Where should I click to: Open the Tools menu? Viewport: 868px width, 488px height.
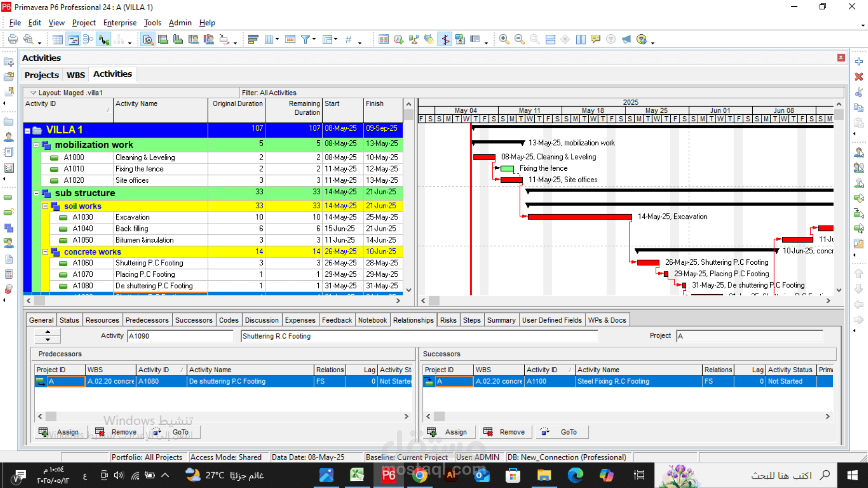(152, 23)
